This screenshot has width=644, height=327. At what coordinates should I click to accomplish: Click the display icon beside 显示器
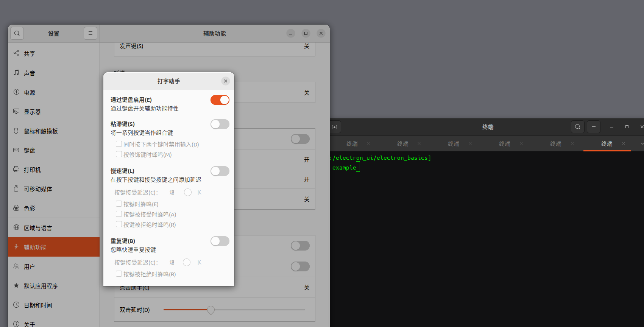[x=16, y=111]
